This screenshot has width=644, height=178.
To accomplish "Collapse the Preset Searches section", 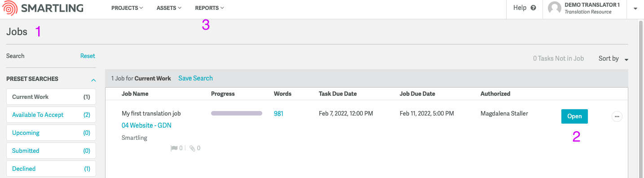I will 93,80.
